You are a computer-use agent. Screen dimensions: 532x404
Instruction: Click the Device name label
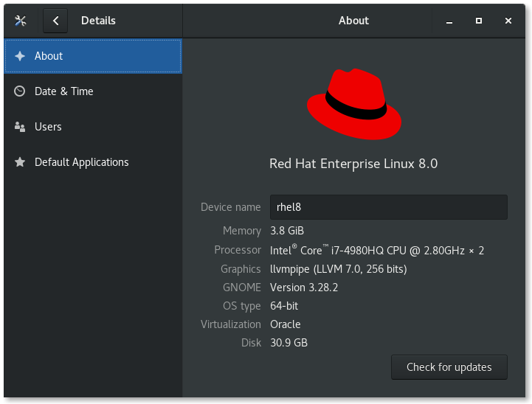(231, 207)
